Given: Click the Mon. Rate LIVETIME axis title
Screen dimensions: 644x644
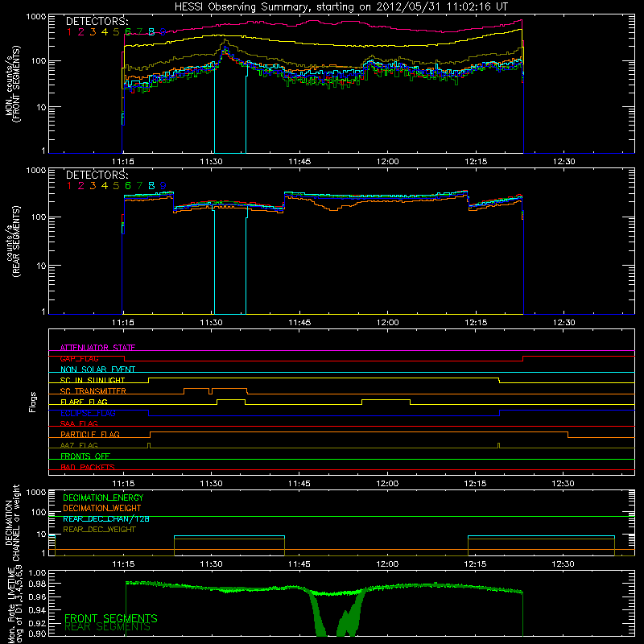Looking at the screenshot, I should (x=14, y=604).
